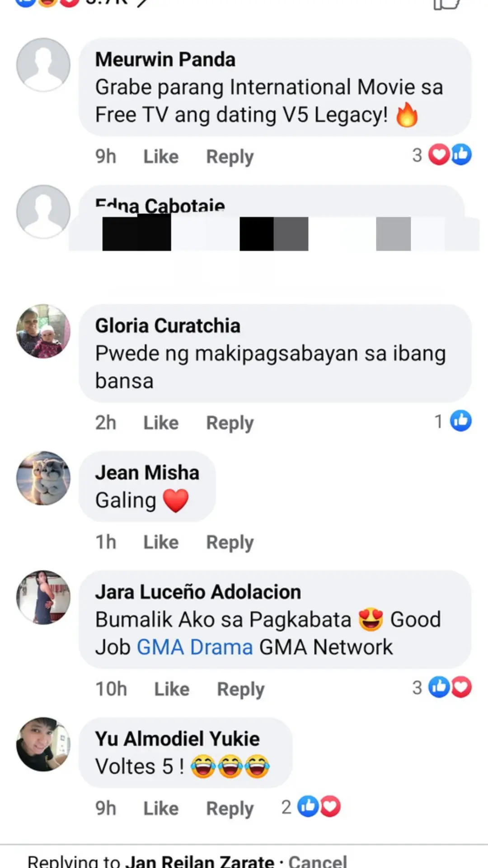This screenshot has width=488, height=868.
Task: Reply to Jara Luceño Adolacion's comment
Action: (x=241, y=689)
